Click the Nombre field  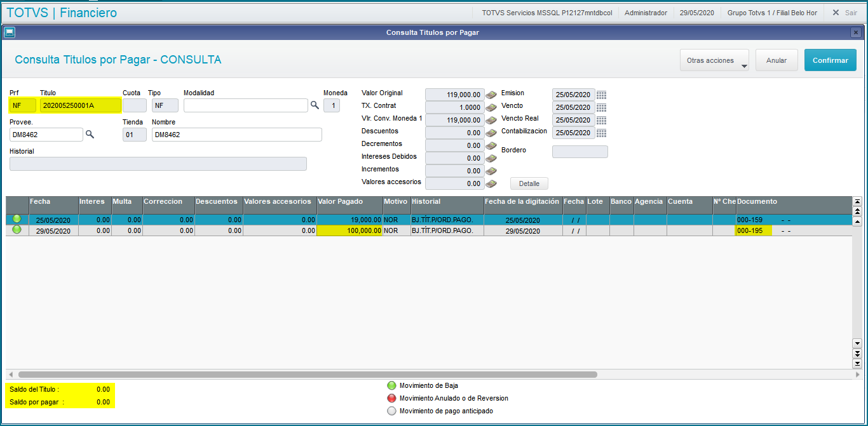click(237, 135)
